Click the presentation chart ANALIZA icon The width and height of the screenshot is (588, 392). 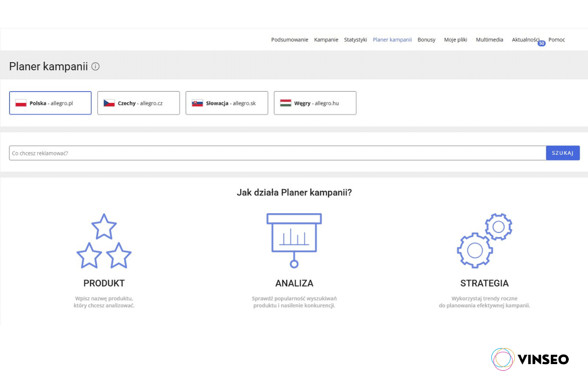294,241
